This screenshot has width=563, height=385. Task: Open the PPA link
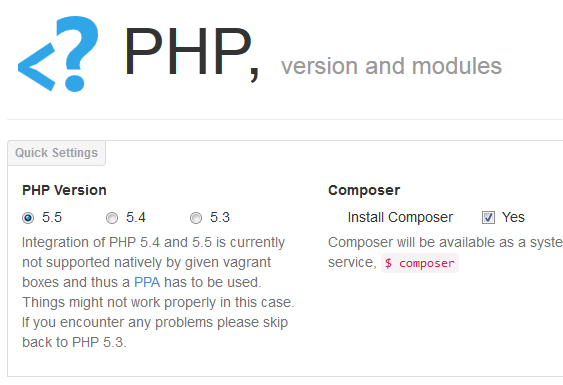click(147, 282)
